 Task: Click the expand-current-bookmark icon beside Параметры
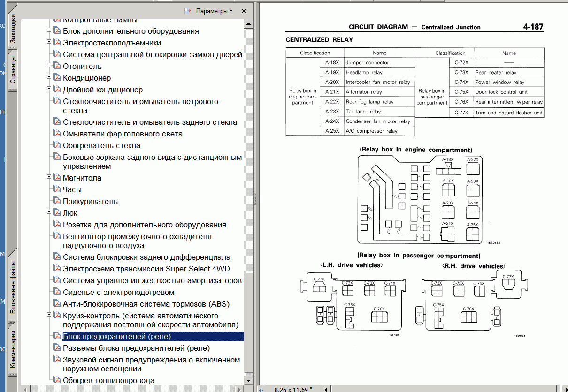coord(188,11)
